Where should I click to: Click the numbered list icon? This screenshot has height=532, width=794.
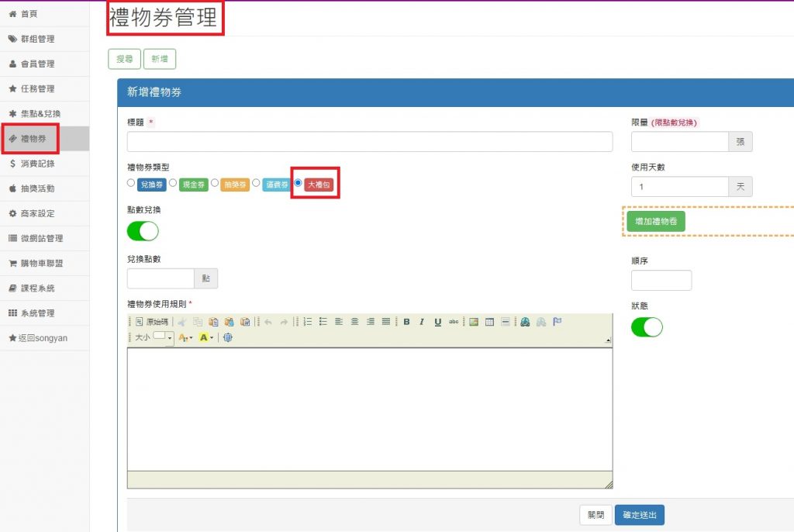[x=308, y=322]
